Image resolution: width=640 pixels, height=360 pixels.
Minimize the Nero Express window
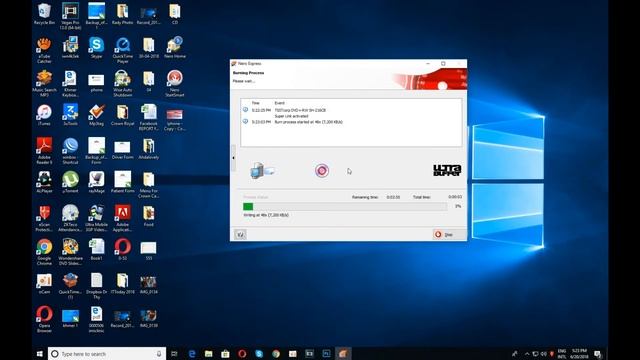click(x=428, y=64)
